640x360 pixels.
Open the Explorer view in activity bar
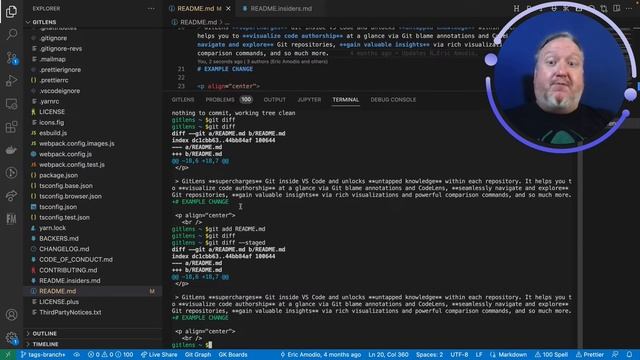[x=11, y=11]
